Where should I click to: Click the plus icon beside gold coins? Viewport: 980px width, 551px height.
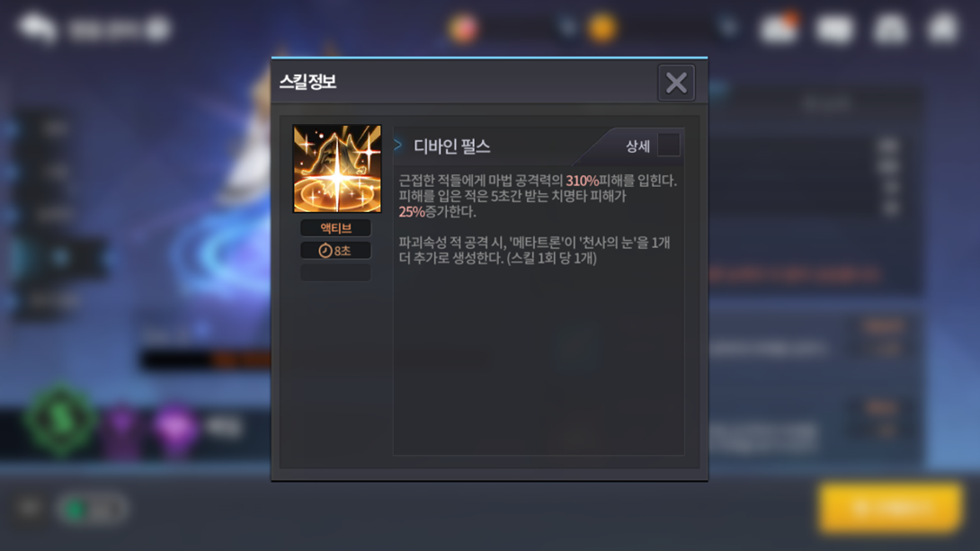pyautogui.click(x=728, y=27)
